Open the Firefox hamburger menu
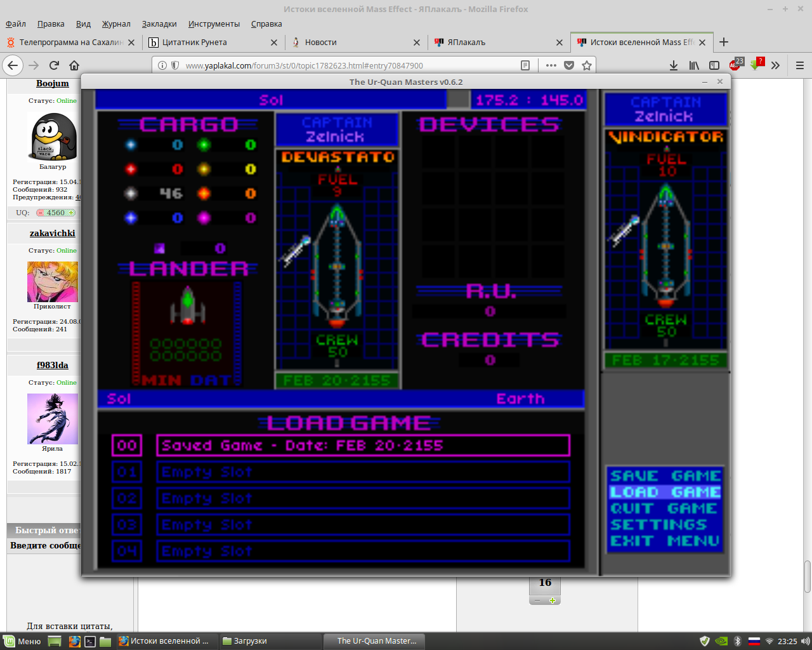 pos(800,65)
